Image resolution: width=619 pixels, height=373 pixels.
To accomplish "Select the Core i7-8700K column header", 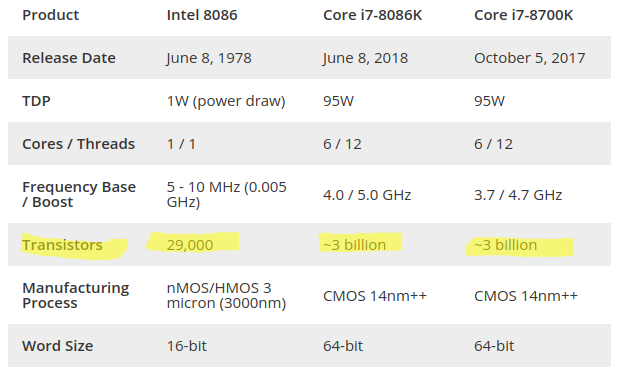I will pyautogui.click(x=523, y=15).
